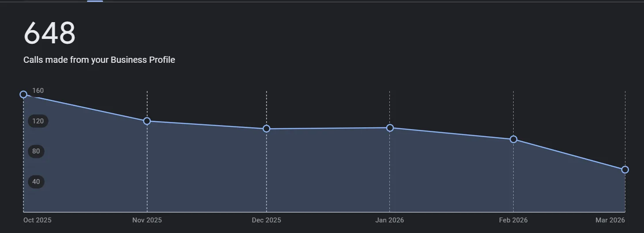Click the Nov 2025 axis label
The image size is (644, 233).
click(147, 220)
